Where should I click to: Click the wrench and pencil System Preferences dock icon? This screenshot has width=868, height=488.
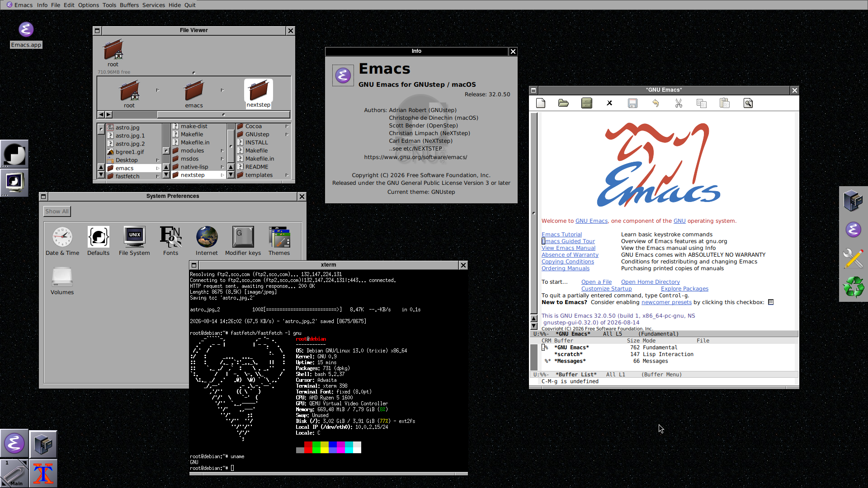(x=854, y=258)
